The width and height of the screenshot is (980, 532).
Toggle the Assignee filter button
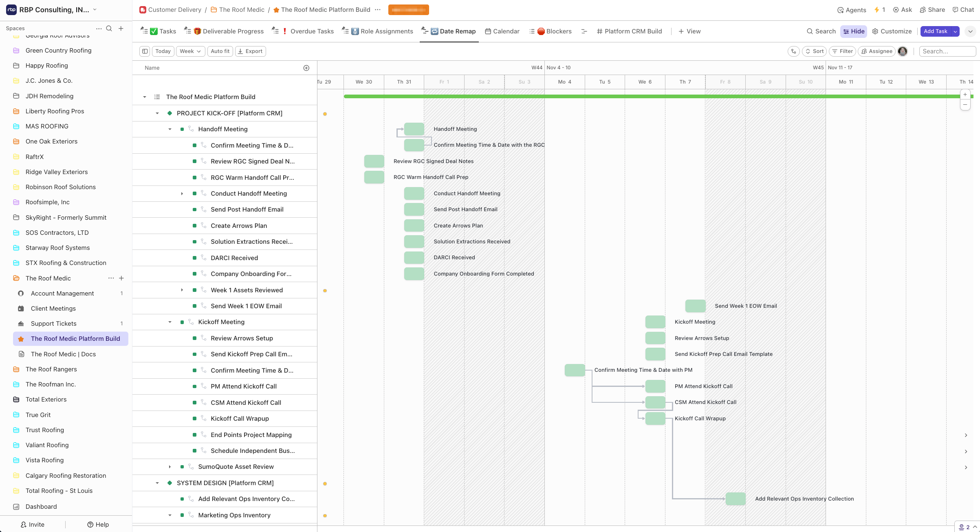pyautogui.click(x=876, y=51)
